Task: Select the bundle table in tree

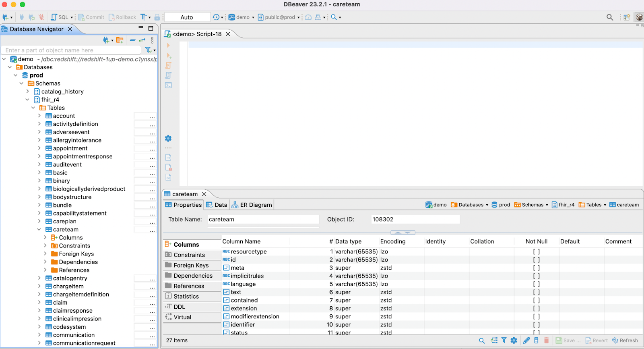Action: coord(62,205)
